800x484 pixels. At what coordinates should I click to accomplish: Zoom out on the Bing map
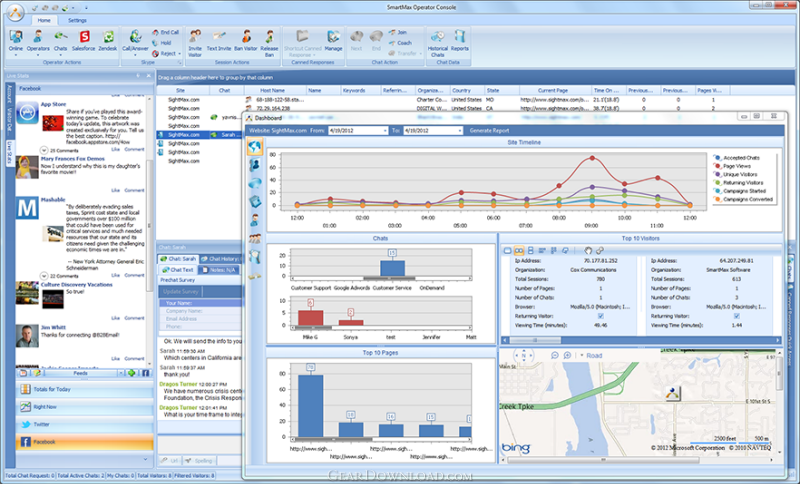[x=555, y=355]
